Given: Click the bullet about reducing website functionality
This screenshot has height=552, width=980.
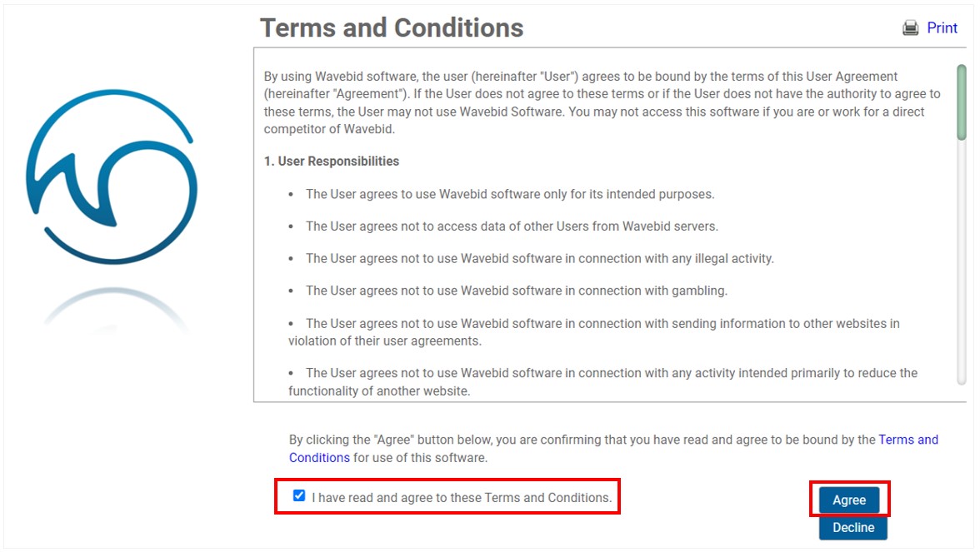Looking at the screenshot, I should [x=602, y=381].
